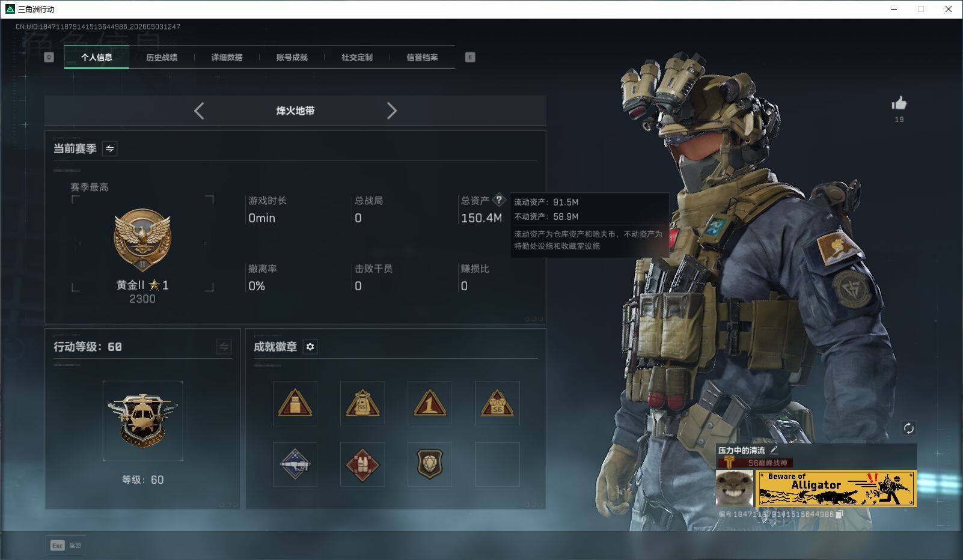This screenshot has height=560, width=963.
Task: Click the Q key tab-left hint
Action: tap(49, 57)
